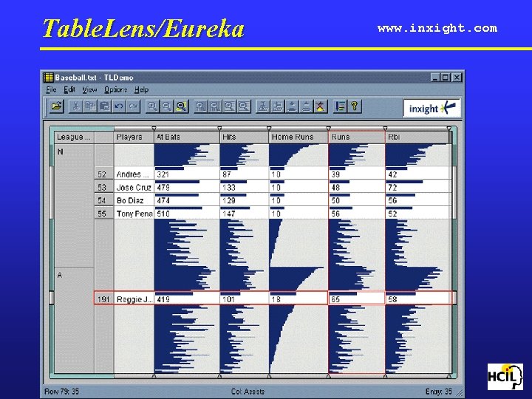The height and width of the screenshot is (399, 532).
Task: Click At Bats value 479
Action: point(163,188)
